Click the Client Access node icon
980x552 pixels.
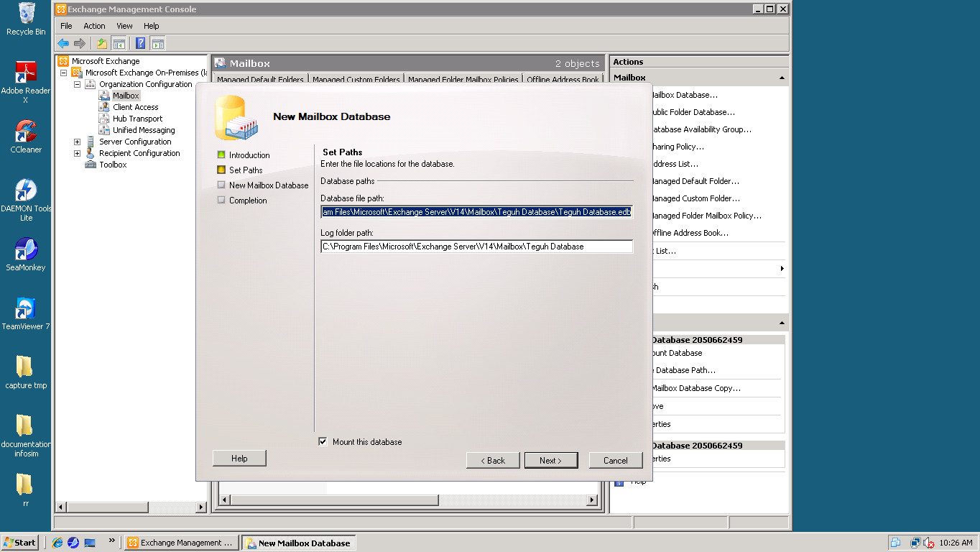point(104,107)
